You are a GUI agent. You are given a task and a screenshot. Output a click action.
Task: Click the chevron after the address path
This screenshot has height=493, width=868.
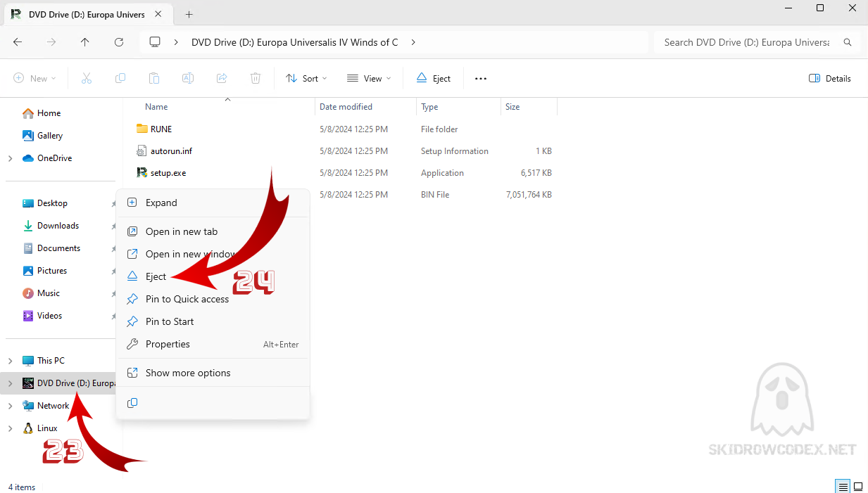413,42
